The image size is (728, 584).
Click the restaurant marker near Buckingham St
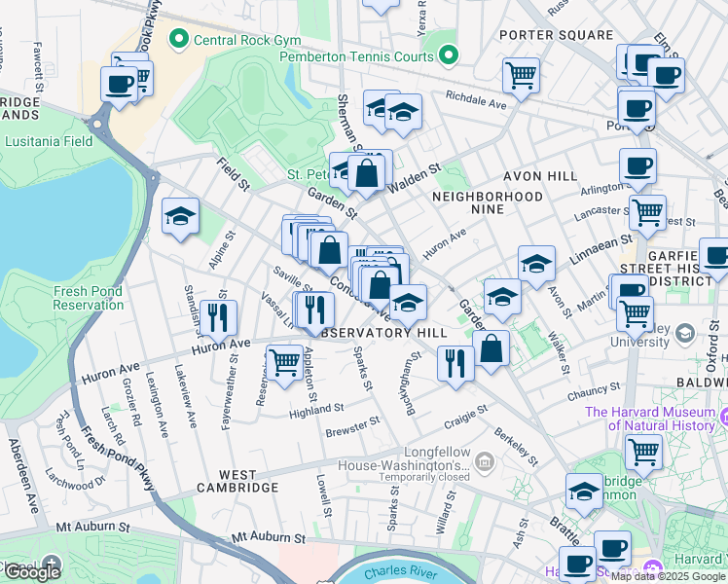coord(455,363)
